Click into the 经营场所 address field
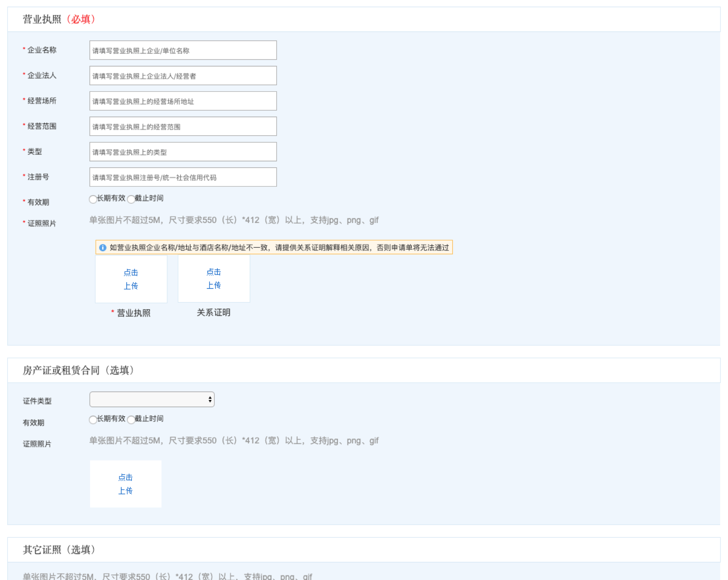This screenshot has width=728, height=580. click(x=183, y=101)
